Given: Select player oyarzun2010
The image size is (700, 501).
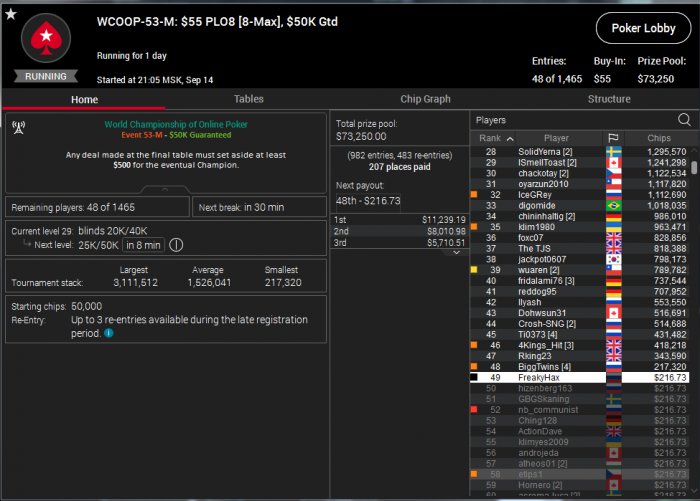Looking at the screenshot, I should point(579,184).
